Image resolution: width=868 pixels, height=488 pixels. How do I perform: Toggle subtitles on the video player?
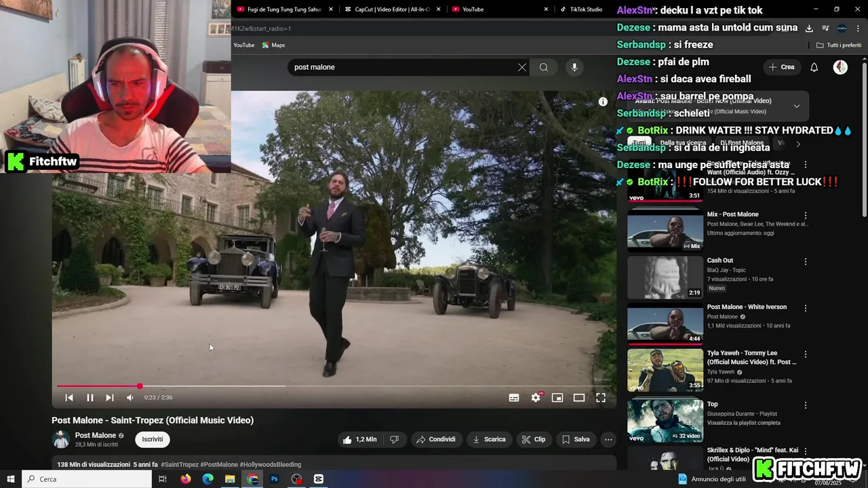tap(514, 398)
